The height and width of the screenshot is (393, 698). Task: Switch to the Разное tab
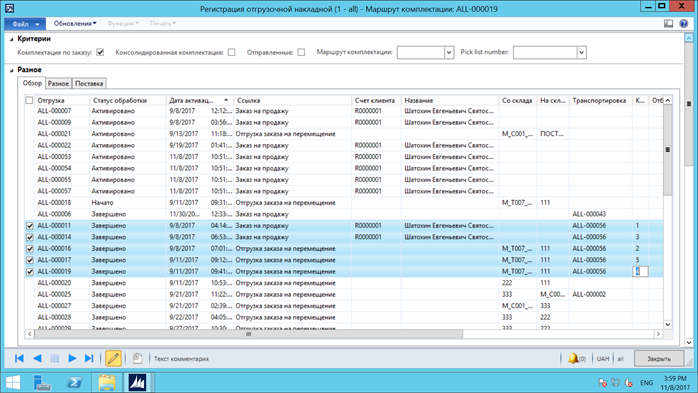[58, 83]
